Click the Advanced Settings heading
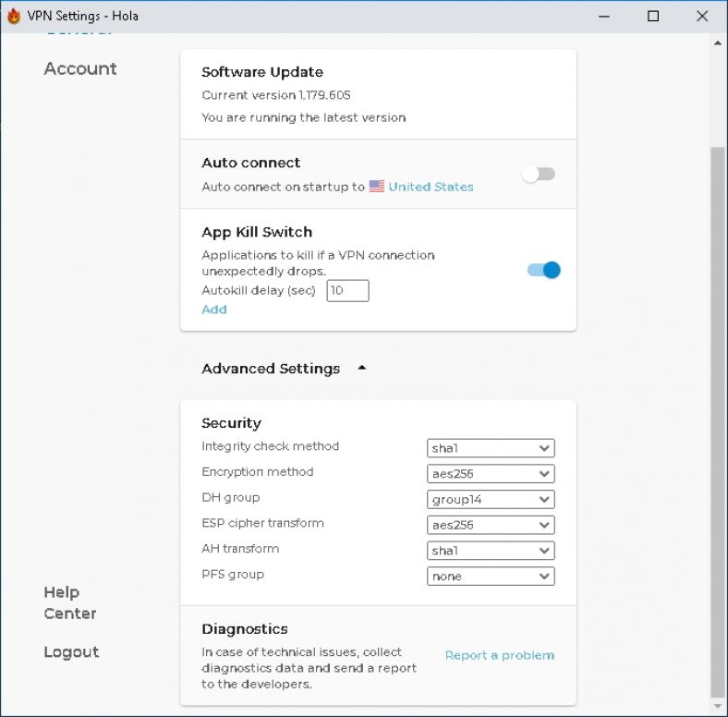Screen dimensions: 728x717 271,369
